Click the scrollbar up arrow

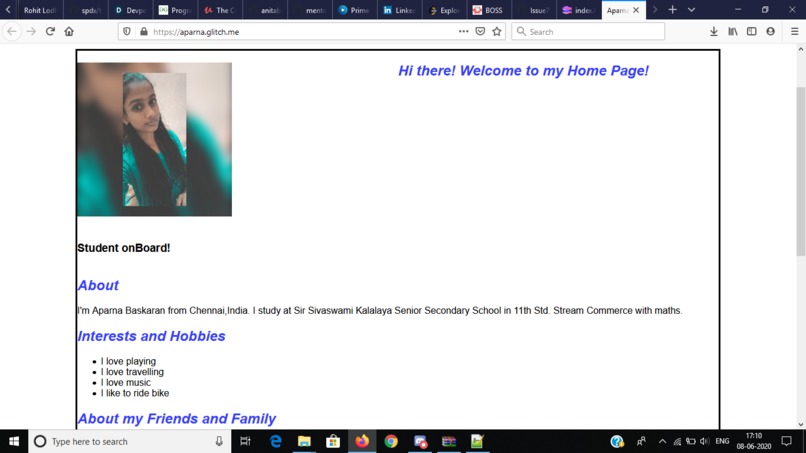pos(800,49)
